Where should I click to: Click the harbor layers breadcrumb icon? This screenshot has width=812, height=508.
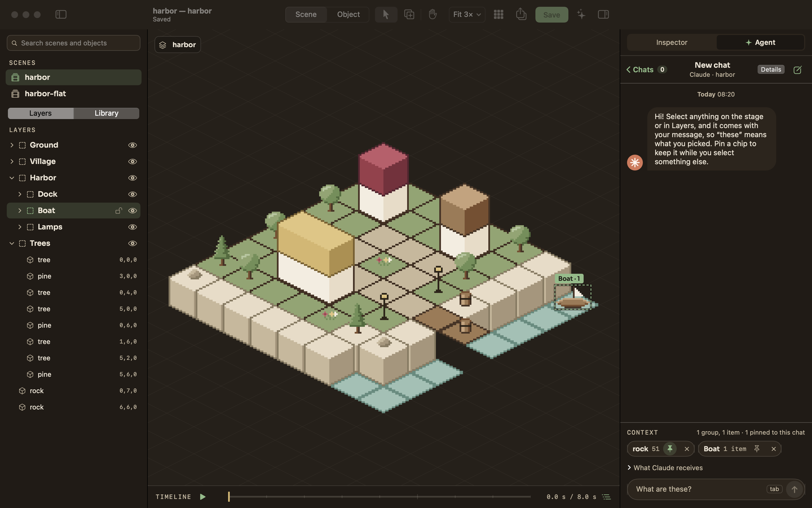pos(163,45)
